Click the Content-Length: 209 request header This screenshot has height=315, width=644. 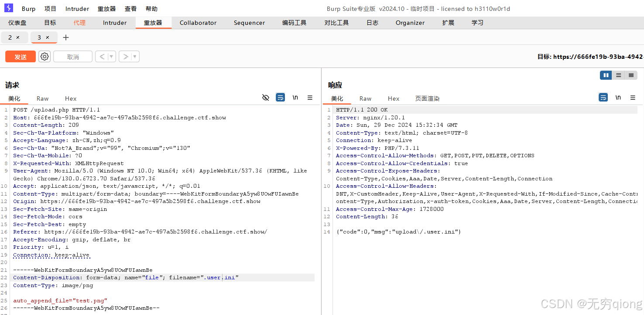pos(46,125)
